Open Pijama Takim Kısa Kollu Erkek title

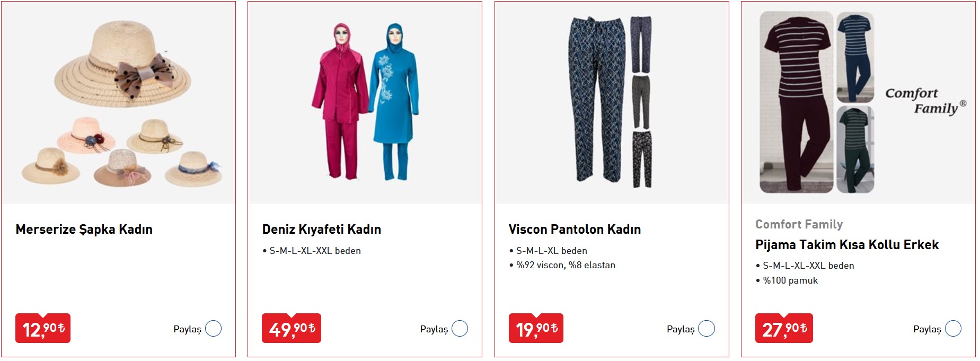pos(846,245)
